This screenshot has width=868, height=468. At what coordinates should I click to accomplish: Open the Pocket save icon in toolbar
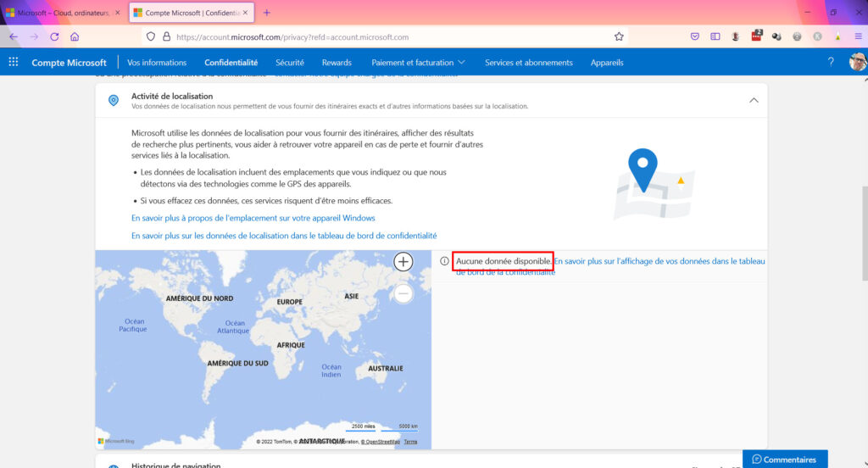pos(695,36)
